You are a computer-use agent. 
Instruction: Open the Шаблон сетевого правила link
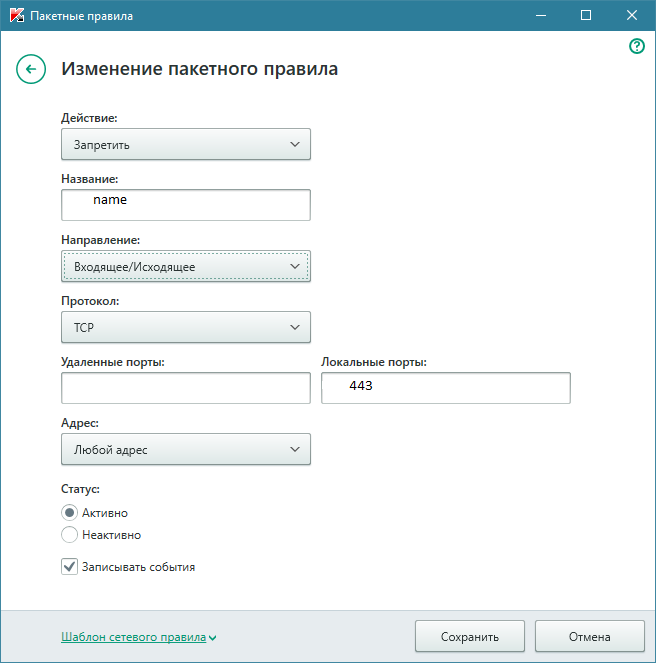click(133, 637)
